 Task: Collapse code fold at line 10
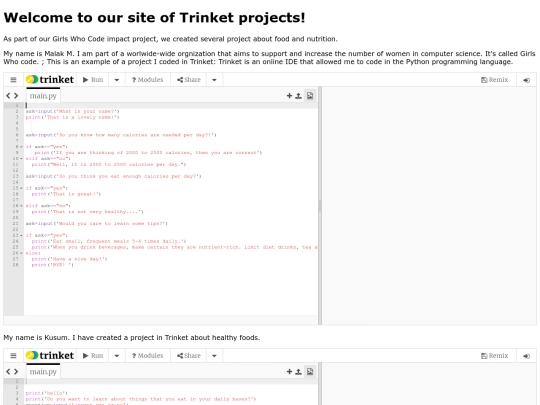21,158
